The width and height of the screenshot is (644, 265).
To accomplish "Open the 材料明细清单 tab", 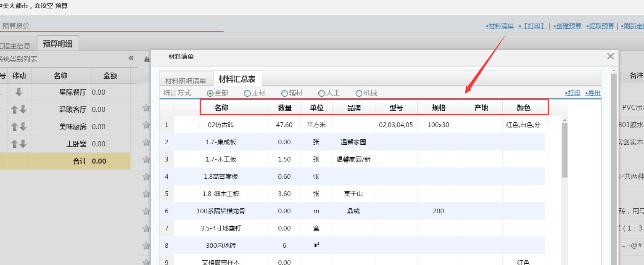I will 185,81.
